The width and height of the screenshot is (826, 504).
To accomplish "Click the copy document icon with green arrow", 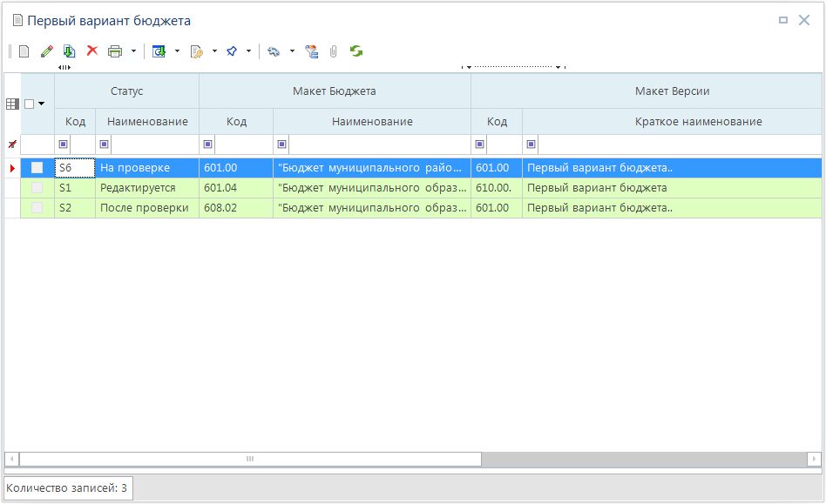I will pos(70,51).
